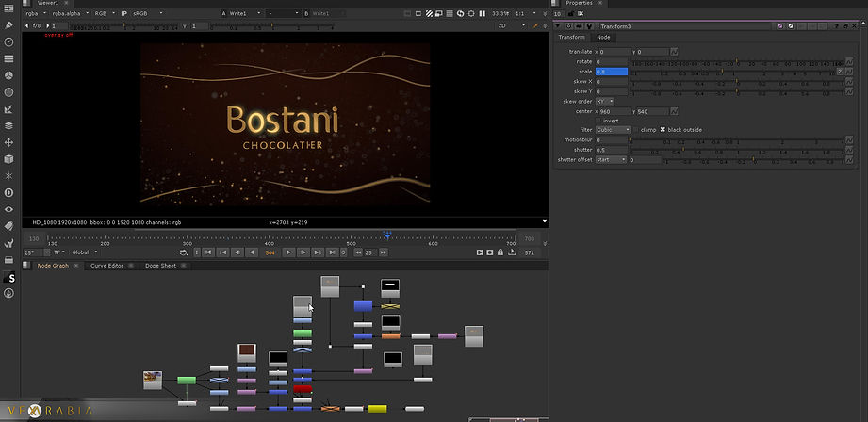Open the Draw tools in the left toolbar
The height and width of the screenshot is (422, 868).
click(x=8, y=24)
